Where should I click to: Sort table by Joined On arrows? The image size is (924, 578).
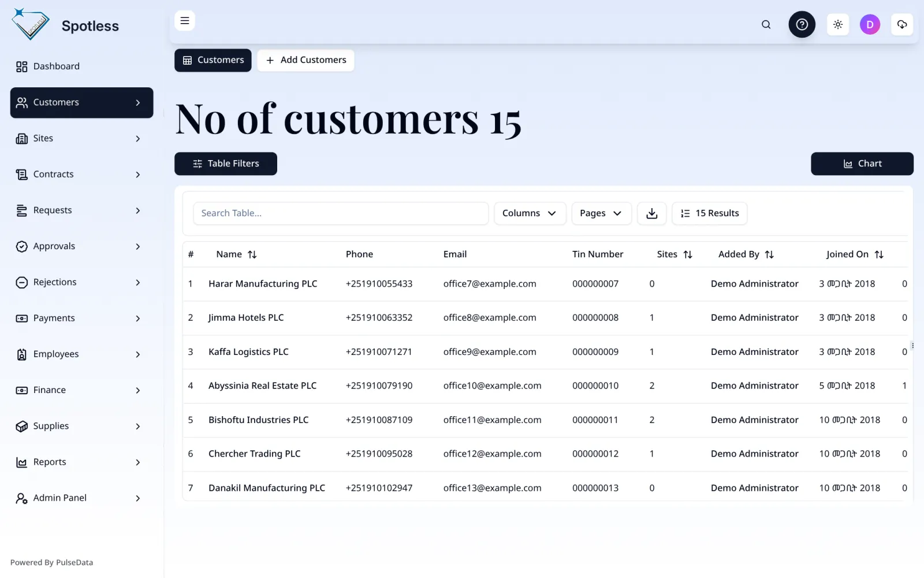(x=879, y=255)
